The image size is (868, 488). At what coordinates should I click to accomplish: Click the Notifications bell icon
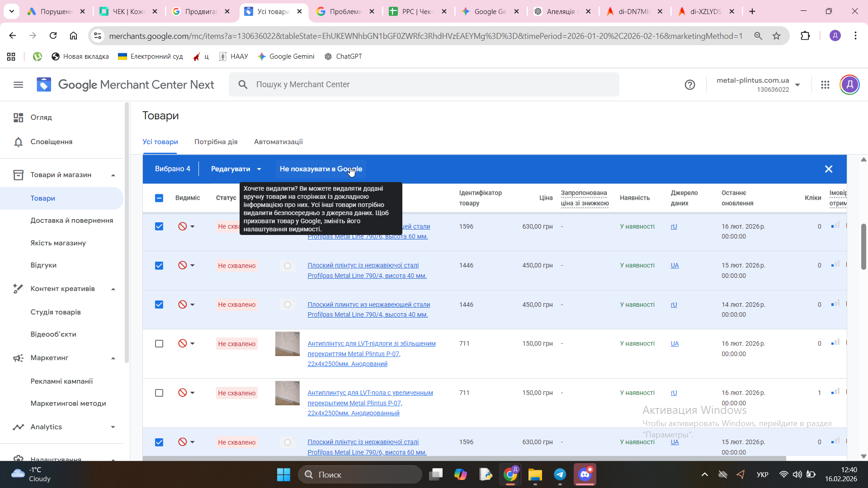click(18, 142)
